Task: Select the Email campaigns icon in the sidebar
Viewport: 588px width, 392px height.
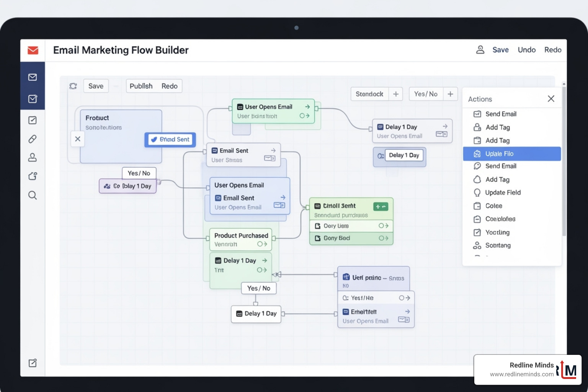Action: tap(33, 77)
